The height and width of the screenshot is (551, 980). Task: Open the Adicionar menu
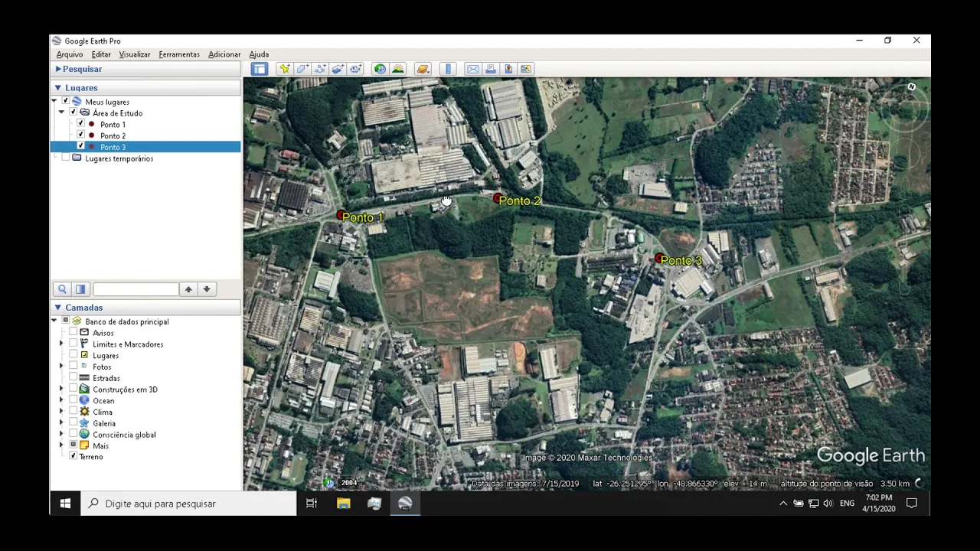(x=224, y=54)
